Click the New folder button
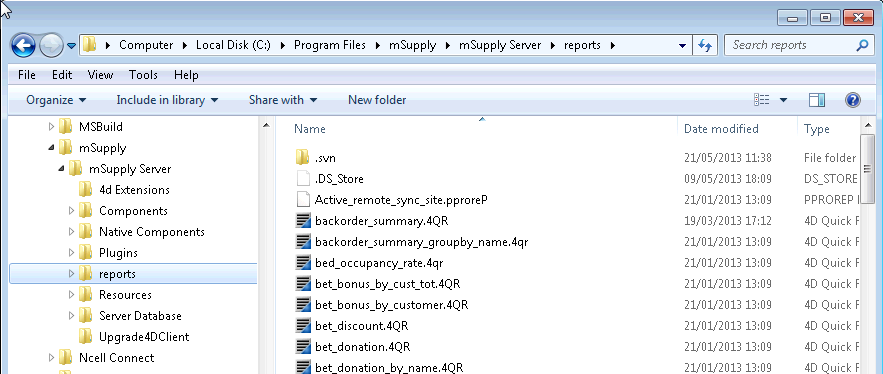Image resolution: width=883 pixels, height=374 pixels. (377, 100)
